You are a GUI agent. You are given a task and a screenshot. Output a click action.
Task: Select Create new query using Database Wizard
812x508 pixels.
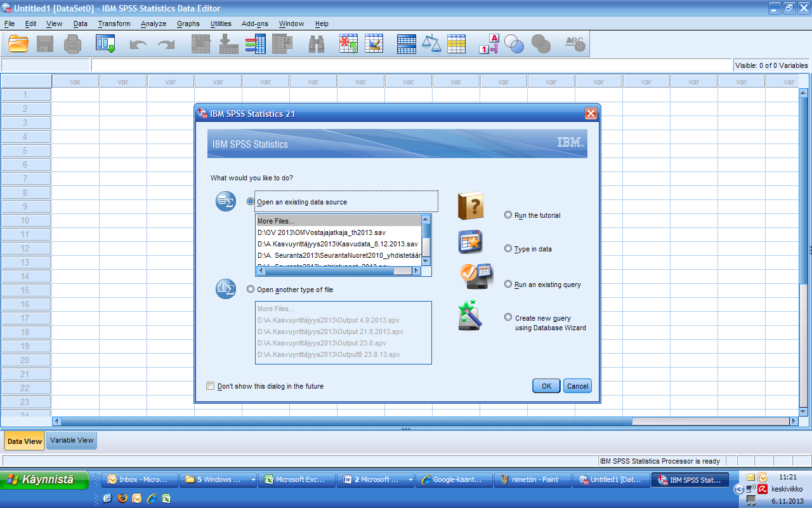pos(507,317)
